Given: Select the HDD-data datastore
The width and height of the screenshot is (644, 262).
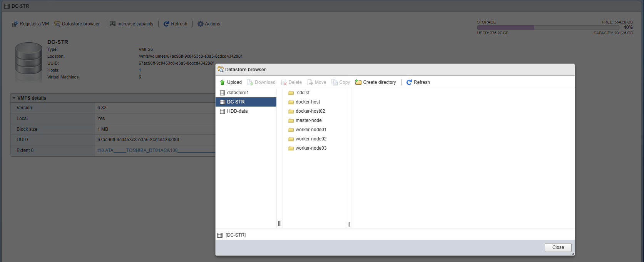Looking at the screenshot, I should tap(237, 111).
